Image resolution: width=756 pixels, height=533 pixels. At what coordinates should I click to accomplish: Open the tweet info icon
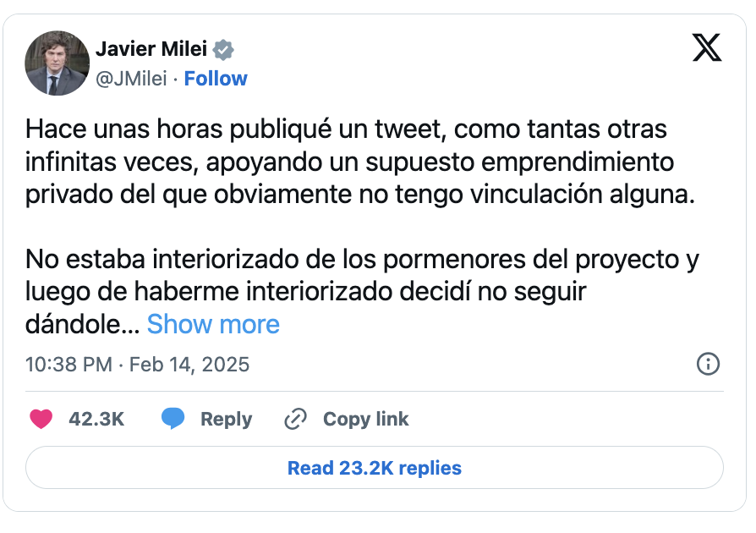tap(707, 365)
